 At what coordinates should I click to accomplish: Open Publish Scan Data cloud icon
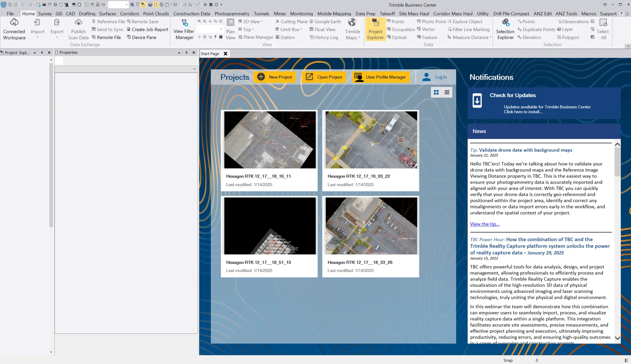click(x=79, y=22)
